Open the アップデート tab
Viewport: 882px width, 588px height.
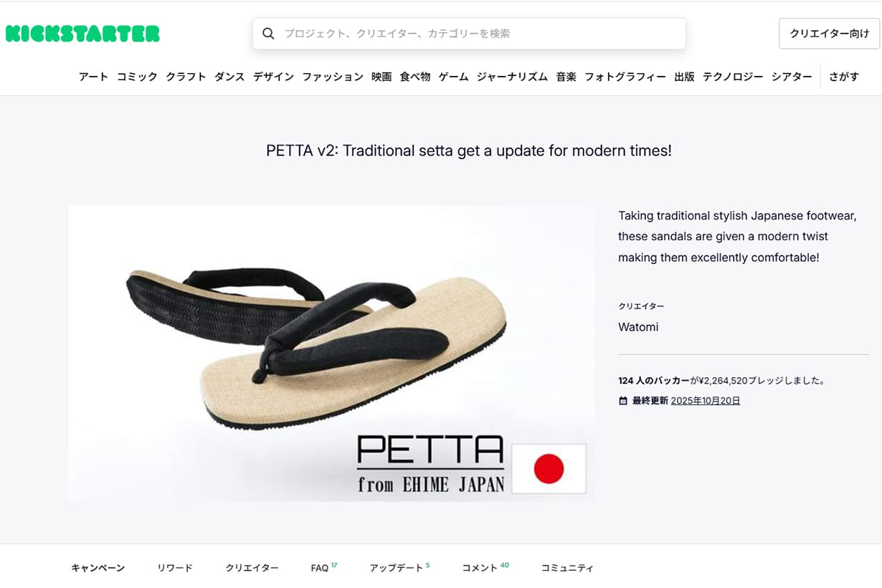(x=397, y=568)
